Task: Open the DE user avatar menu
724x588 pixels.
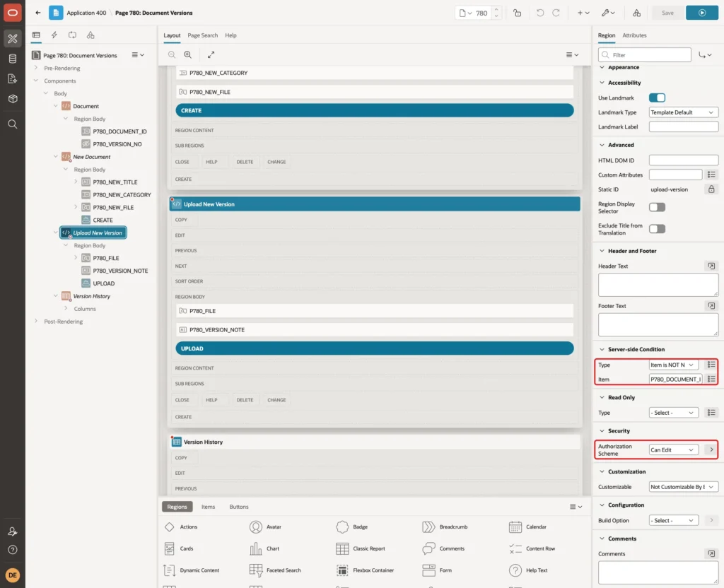Action: pos(13,575)
